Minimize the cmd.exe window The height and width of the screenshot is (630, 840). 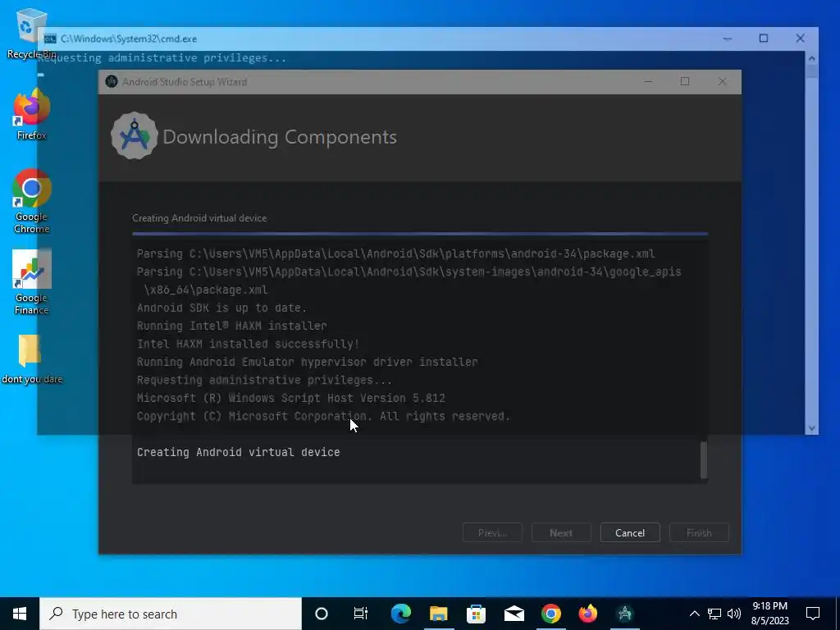click(x=727, y=39)
